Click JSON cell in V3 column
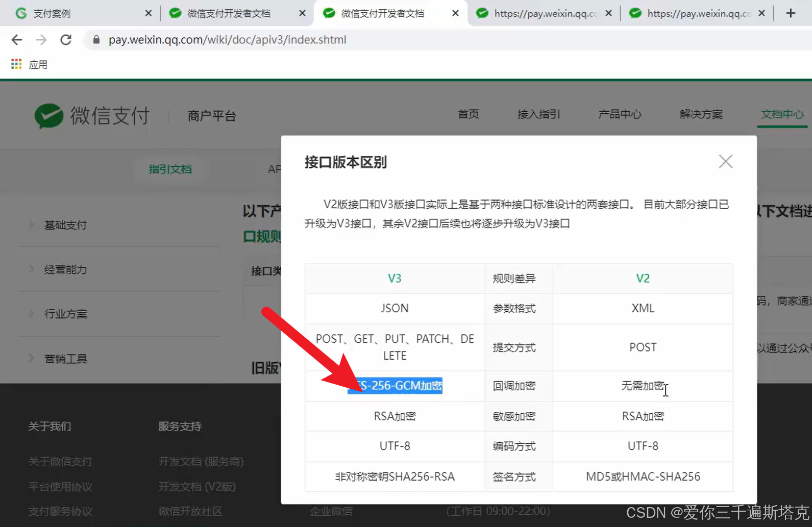Image resolution: width=812 pixels, height=527 pixels. [395, 308]
